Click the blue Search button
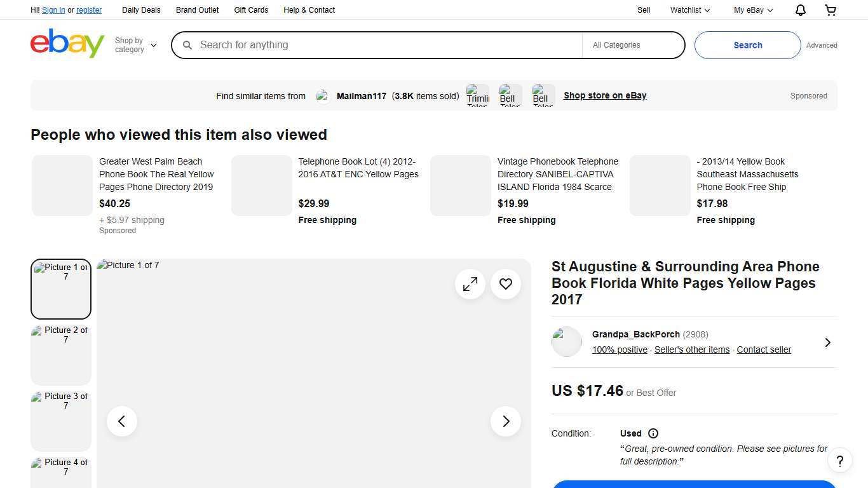The width and height of the screenshot is (868, 488). coord(747,45)
